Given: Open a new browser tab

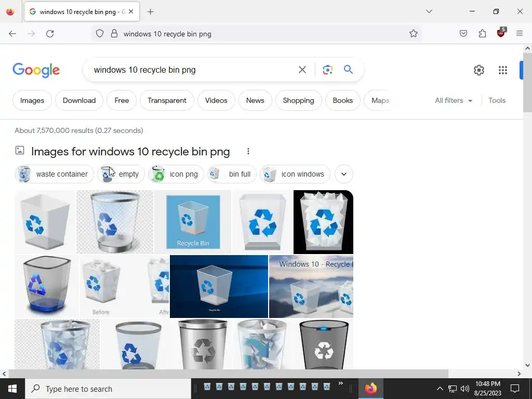Looking at the screenshot, I should click(x=150, y=12).
